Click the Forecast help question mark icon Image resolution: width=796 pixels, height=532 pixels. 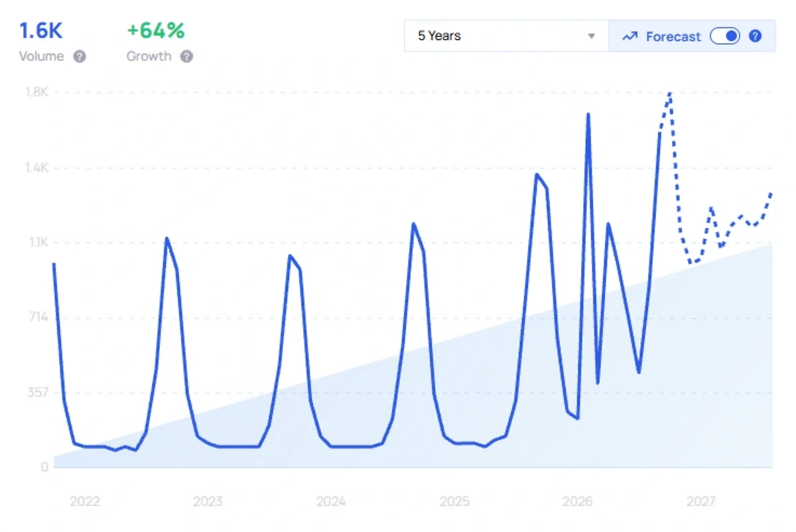pos(755,36)
